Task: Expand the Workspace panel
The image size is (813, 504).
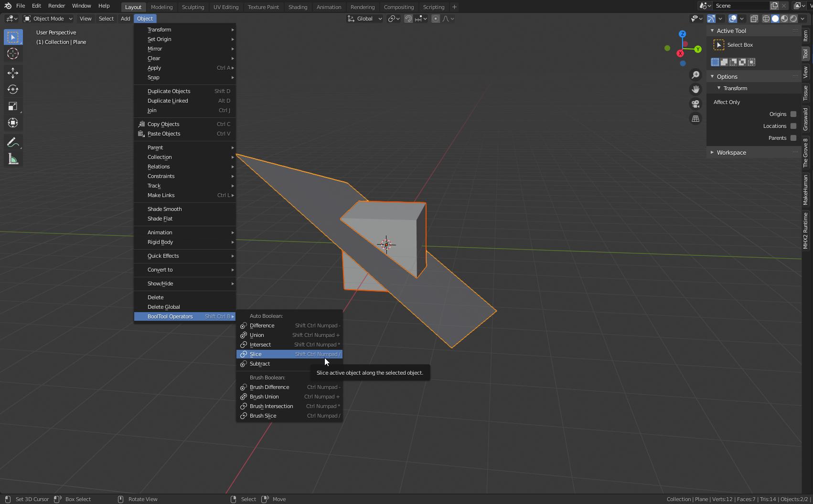Action: click(x=712, y=152)
